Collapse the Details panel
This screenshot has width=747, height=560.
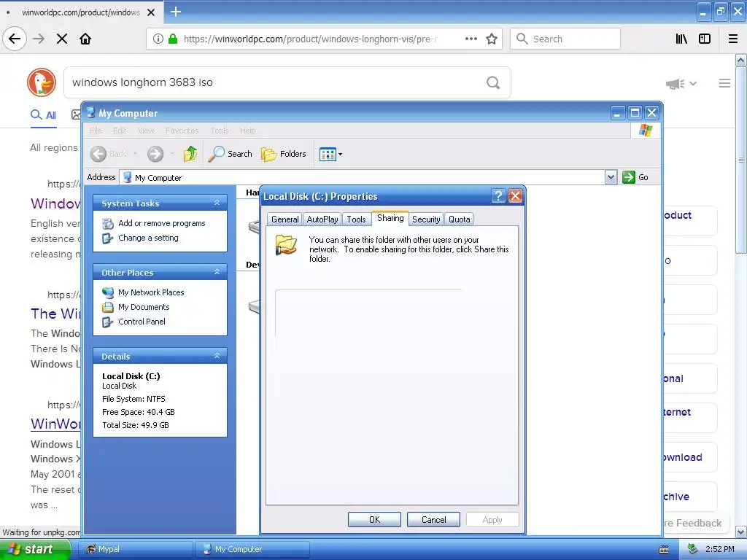[x=217, y=356]
